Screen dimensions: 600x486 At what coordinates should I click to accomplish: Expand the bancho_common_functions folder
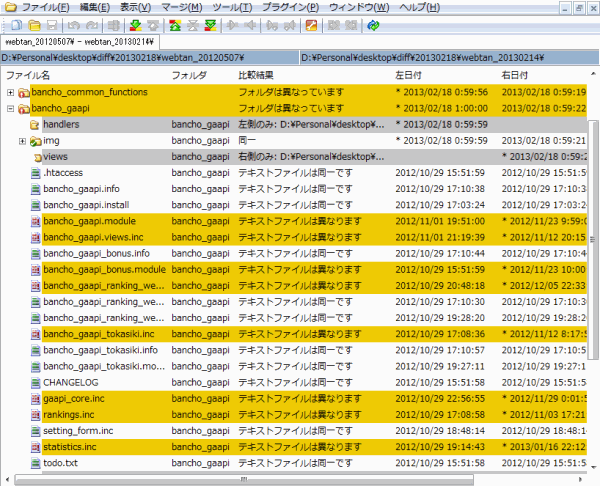pos(10,93)
